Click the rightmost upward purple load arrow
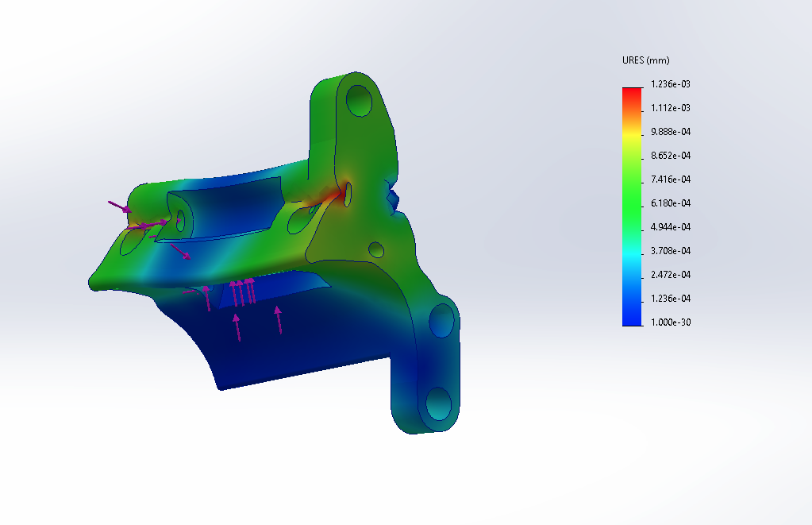The height and width of the screenshot is (525, 812). 278,319
